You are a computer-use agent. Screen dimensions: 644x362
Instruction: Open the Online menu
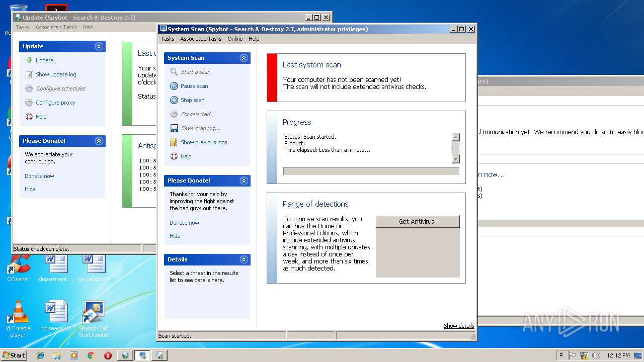(x=235, y=39)
